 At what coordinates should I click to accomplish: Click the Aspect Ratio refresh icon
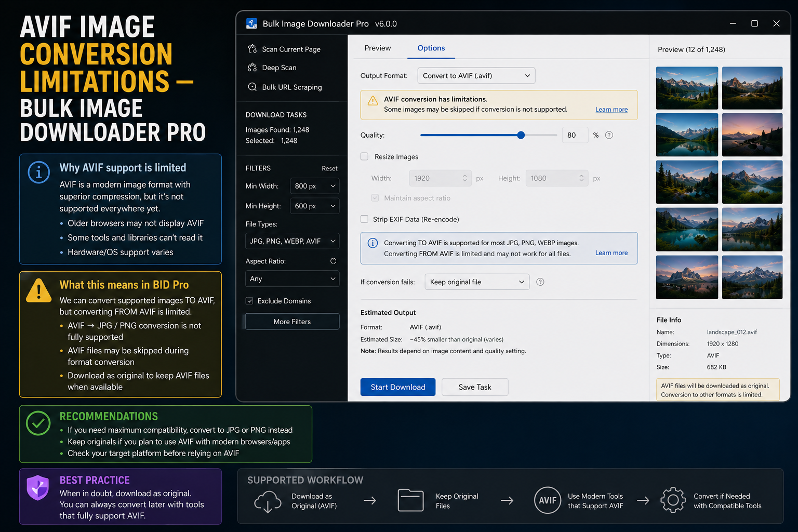click(333, 261)
